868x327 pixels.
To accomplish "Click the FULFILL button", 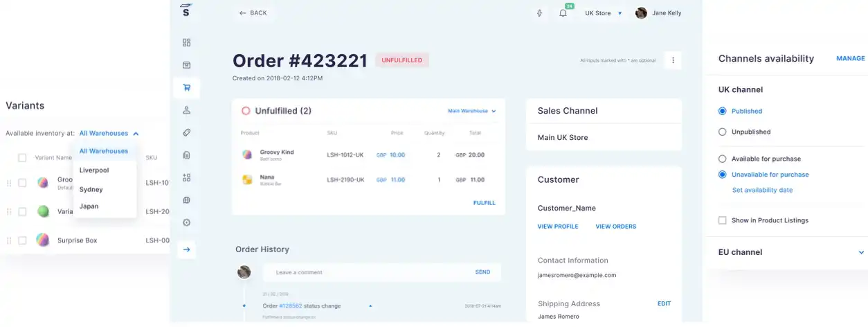I will pos(485,203).
